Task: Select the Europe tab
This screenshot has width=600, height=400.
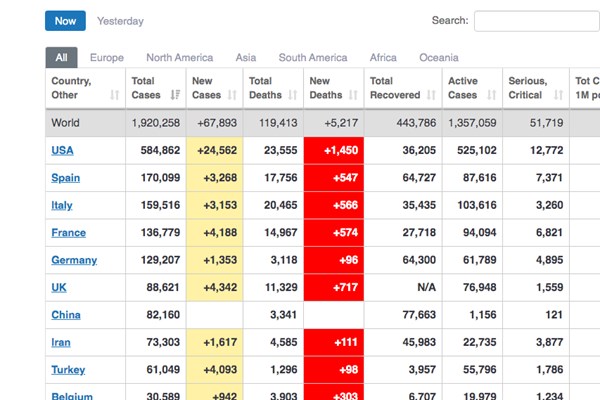Action: tap(107, 58)
